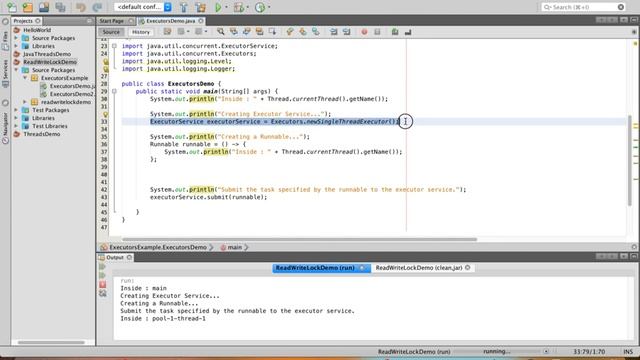Click the Re-run green arrow in Output
The height and width of the screenshot is (360, 640).
point(102,267)
